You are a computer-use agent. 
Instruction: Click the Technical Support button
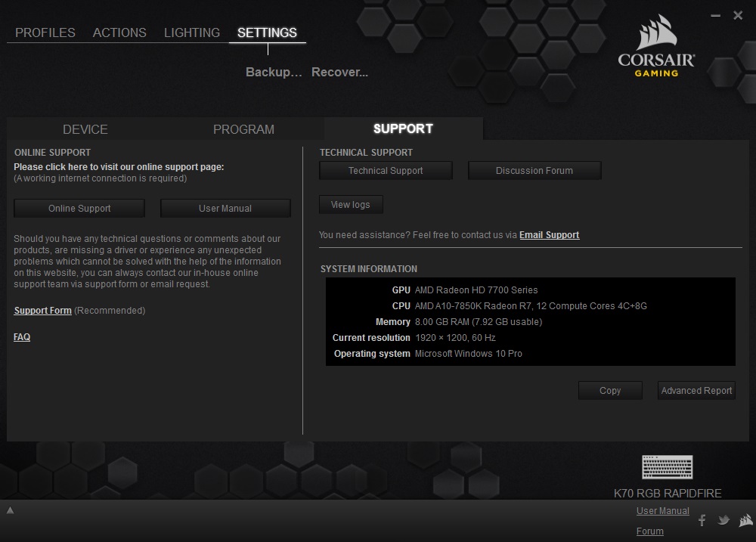(x=386, y=171)
